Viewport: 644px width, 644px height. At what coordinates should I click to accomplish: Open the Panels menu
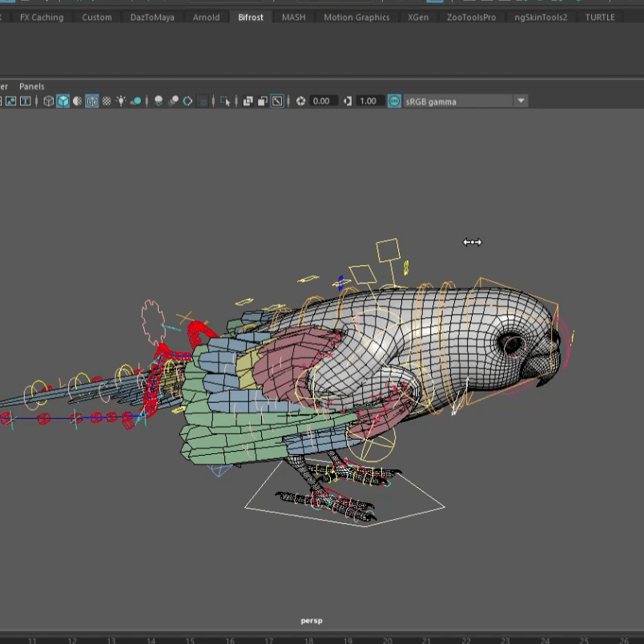tap(32, 87)
